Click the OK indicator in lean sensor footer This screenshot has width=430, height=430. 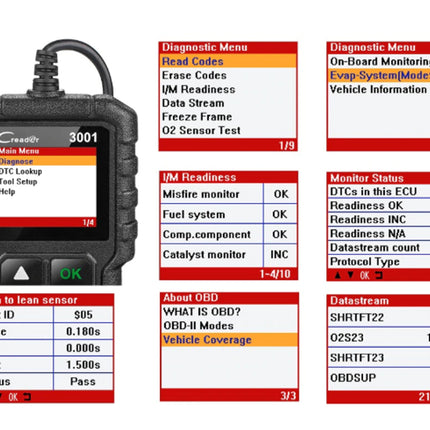[x=13, y=397]
